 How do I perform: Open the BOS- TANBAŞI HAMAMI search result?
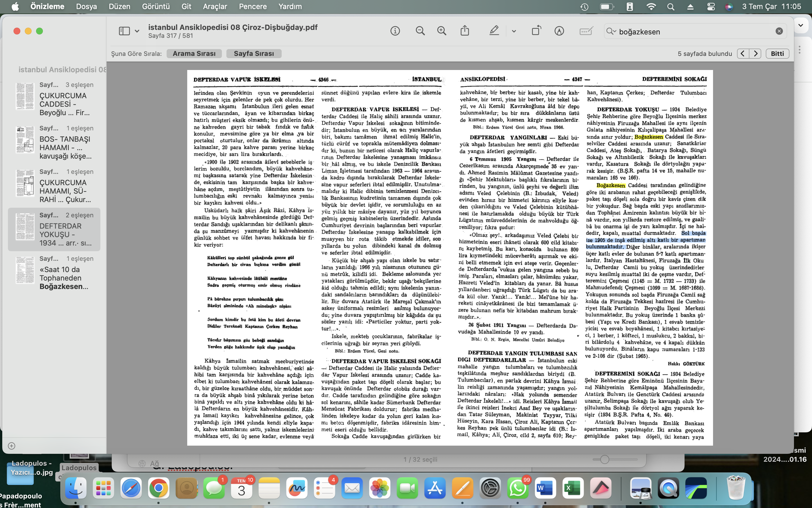click(x=54, y=143)
